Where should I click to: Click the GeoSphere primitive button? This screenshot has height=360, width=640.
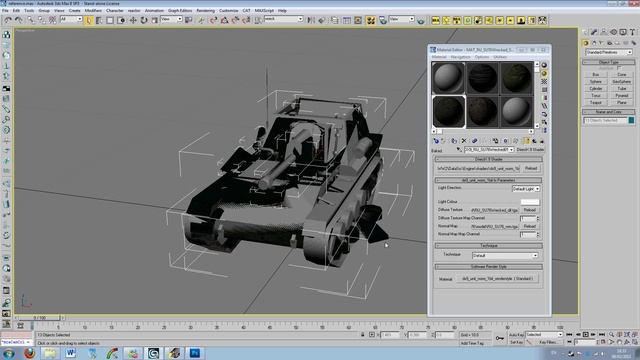pos(622,82)
